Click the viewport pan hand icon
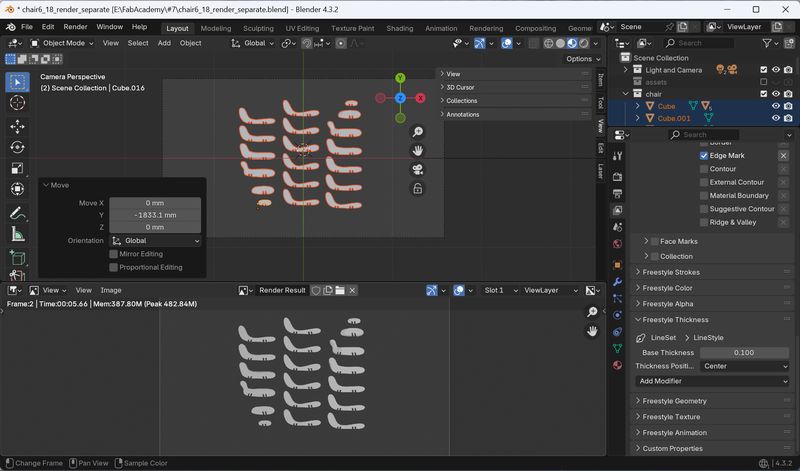Image resolution: width=800 pixels, height=471 pixels. pos(417,151)
